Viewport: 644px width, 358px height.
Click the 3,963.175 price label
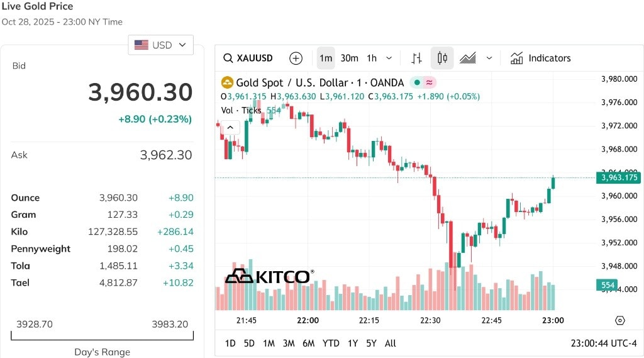(x=619, y=177)
